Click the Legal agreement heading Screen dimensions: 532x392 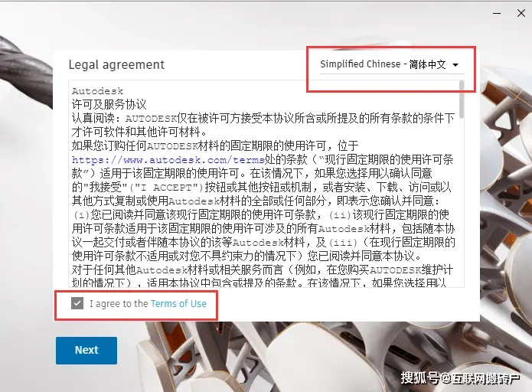tap(116, 64)
